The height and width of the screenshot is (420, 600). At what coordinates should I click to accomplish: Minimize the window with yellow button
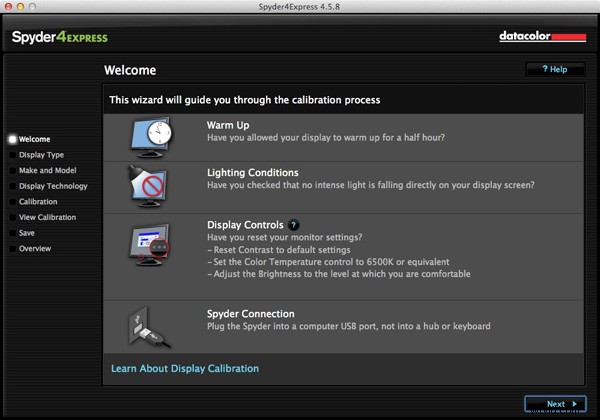pyautogui.click(x=21, y=7)
